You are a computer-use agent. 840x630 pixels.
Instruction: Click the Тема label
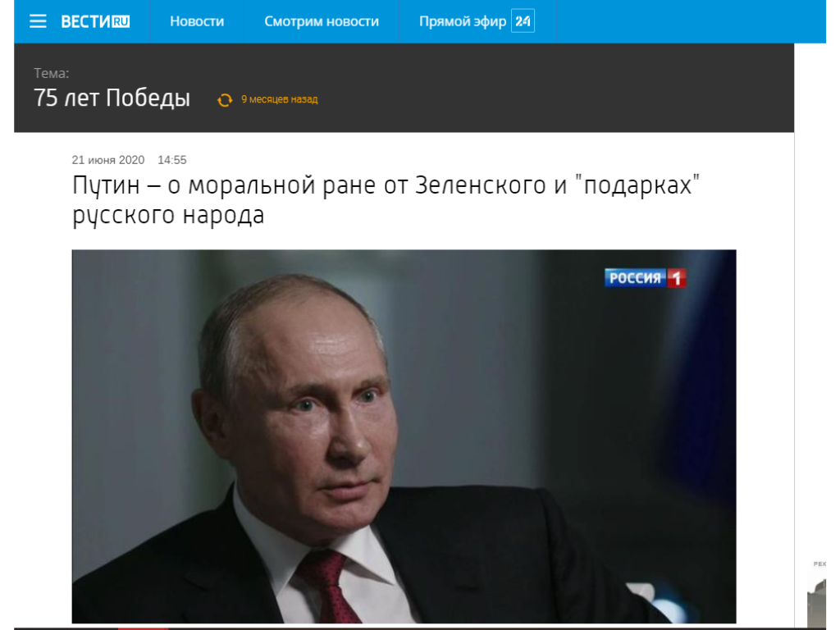52,73
